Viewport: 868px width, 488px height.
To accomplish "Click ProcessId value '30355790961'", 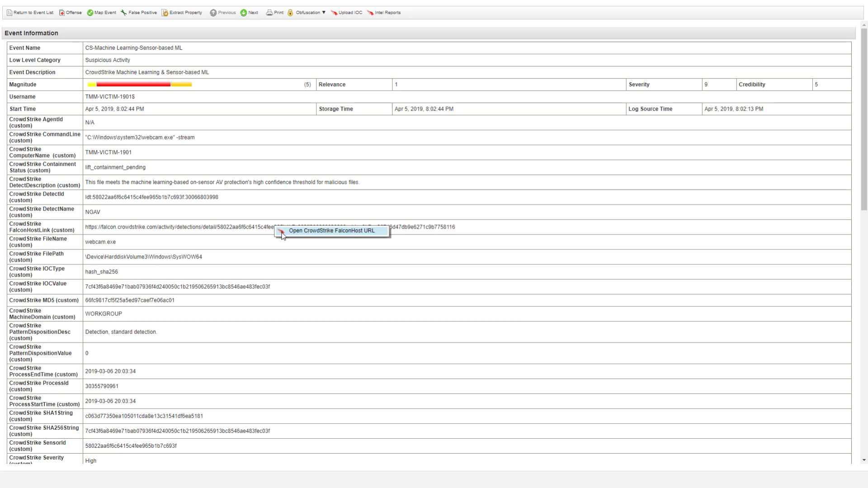I will [102, 386].
